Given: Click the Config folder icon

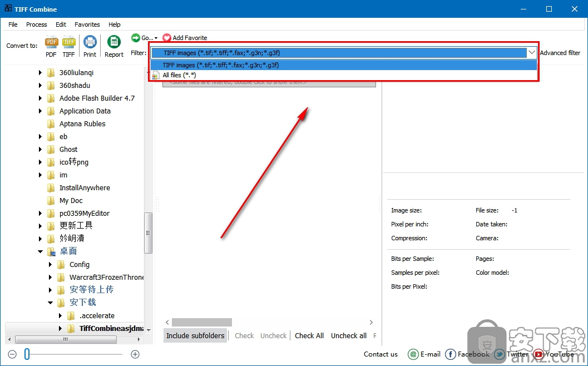Looking at the screenshot, I should coord(61,265).
